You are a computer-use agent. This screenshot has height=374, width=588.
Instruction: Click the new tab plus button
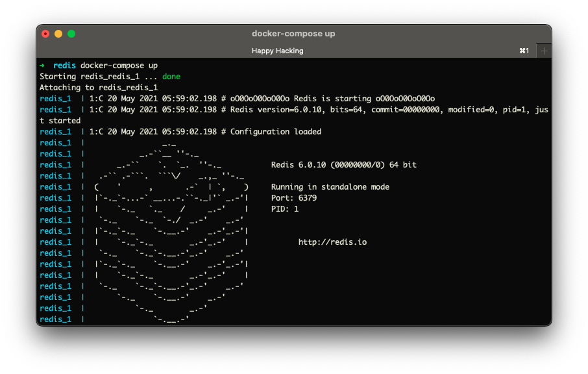coord(544,51)
